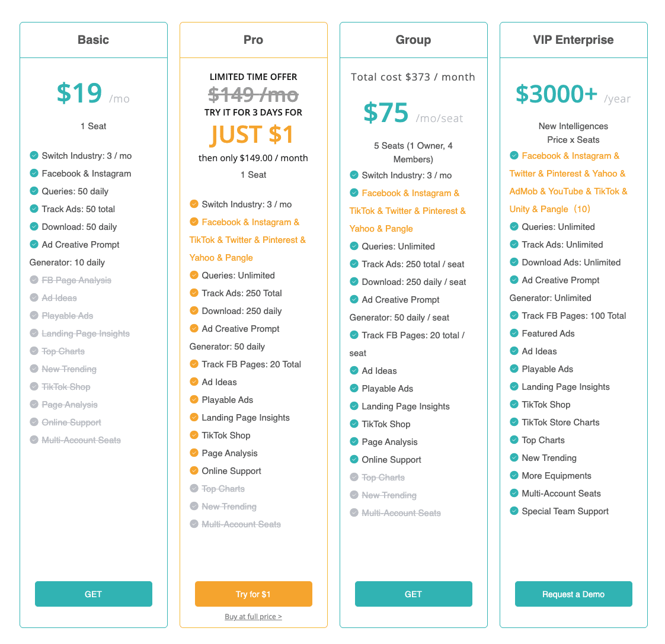
Task: Click the $19 price in Basic plan
Action: pyautogui.click(x=79, y=93)
